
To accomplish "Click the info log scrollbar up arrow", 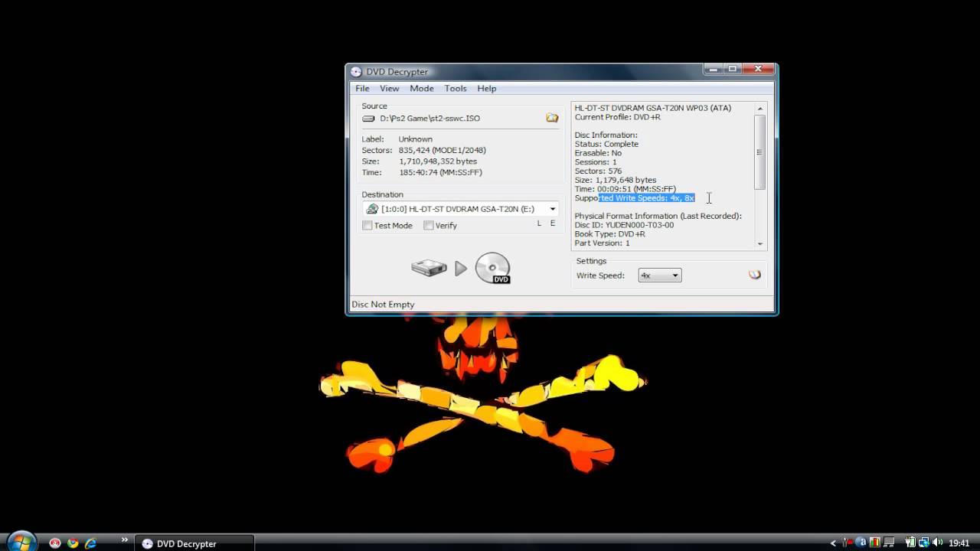I will coord(760,109).
